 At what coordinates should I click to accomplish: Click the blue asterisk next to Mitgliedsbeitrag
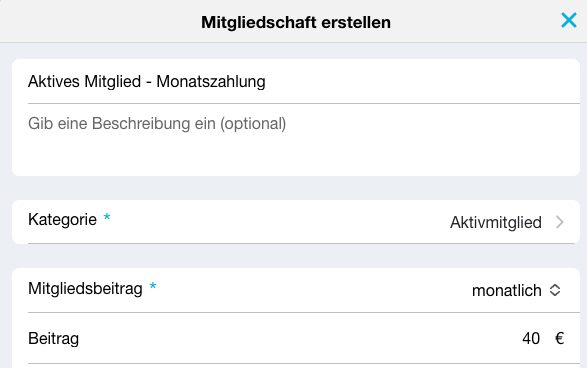point(153,286)
